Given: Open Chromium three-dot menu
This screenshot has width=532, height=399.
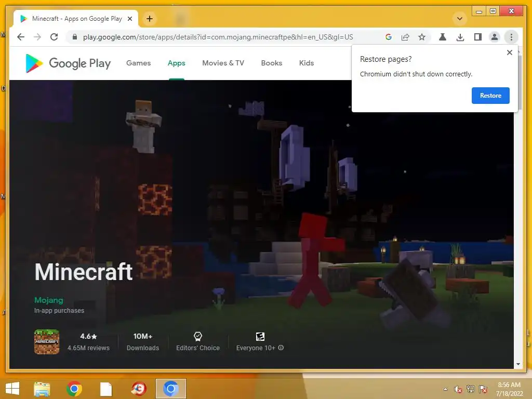Looking at the screenshot, I should tap(511, 37).
